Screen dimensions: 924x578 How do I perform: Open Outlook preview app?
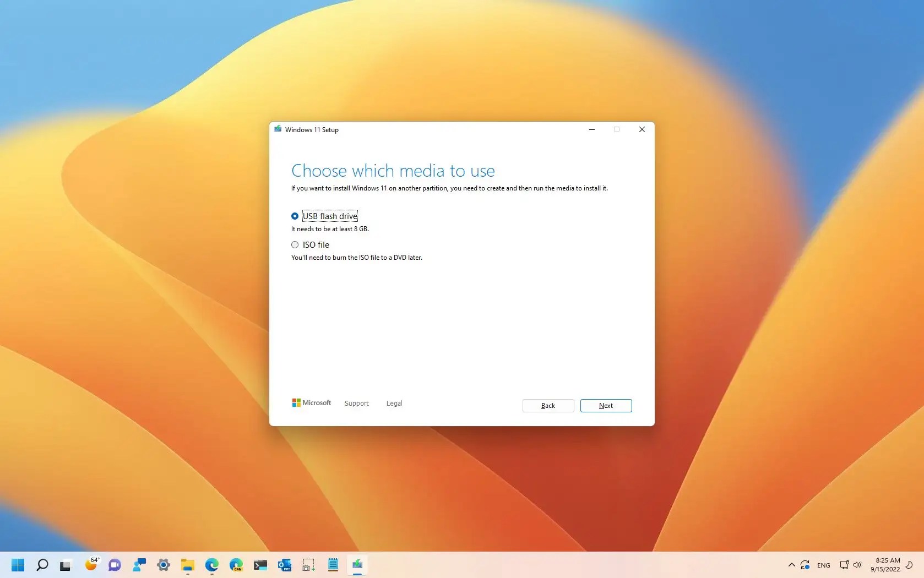click(x=283, y=565)
